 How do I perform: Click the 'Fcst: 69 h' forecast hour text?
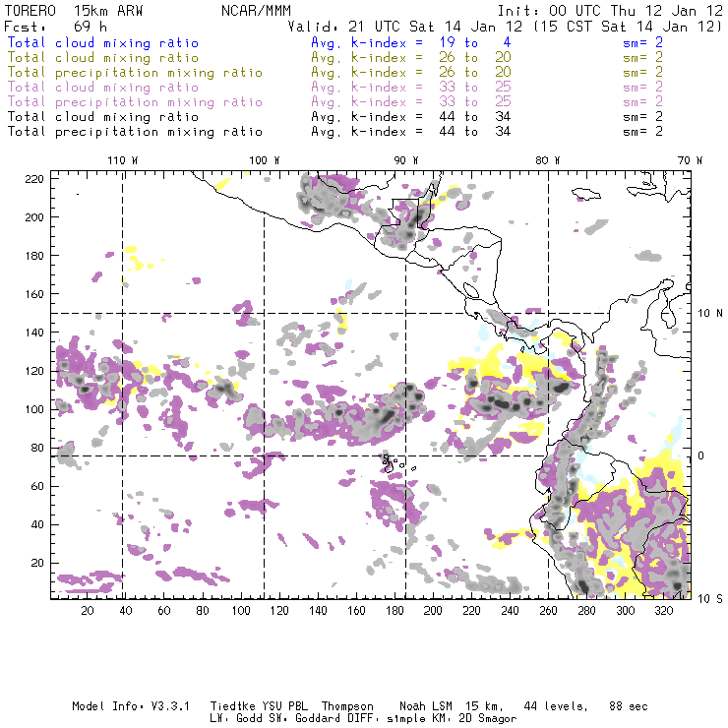tap(55, 27)
